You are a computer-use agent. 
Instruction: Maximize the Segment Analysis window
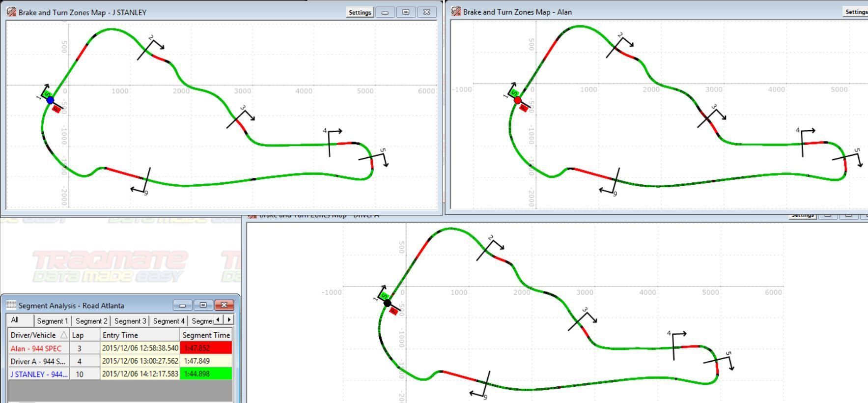click(203, 305)
